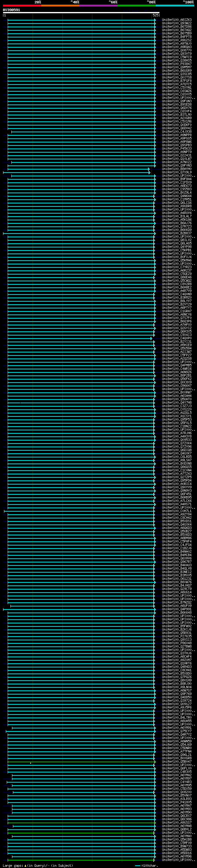Select hit label UniRef100_Q4YP98
The image size is (197, 868).
[177, 247]
